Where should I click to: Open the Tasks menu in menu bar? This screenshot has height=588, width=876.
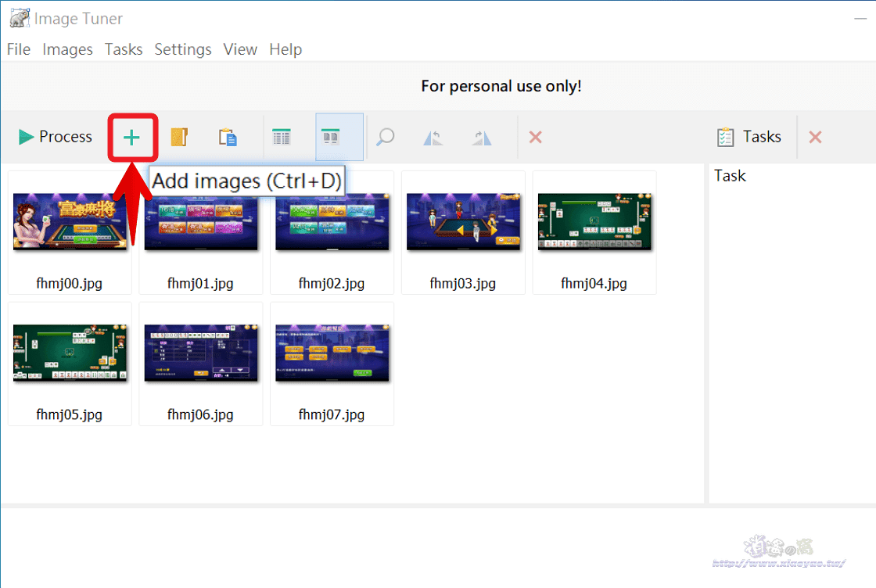[x=124, y=50]
